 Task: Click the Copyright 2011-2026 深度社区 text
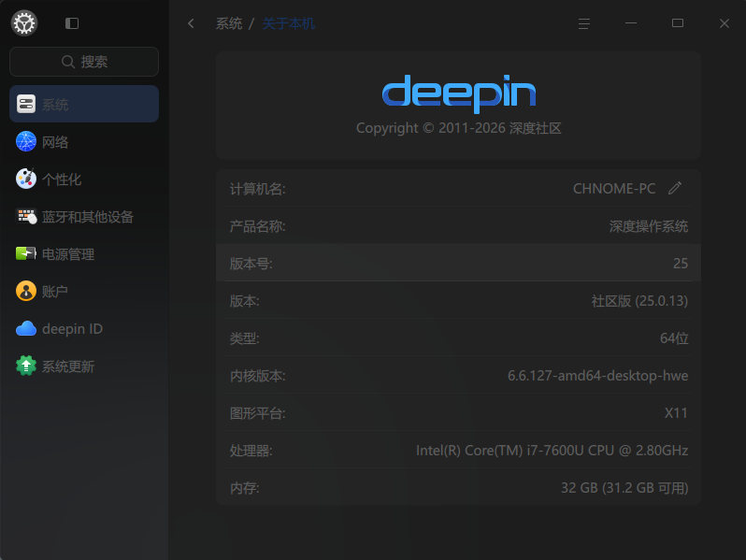click(x=459, y=128)
